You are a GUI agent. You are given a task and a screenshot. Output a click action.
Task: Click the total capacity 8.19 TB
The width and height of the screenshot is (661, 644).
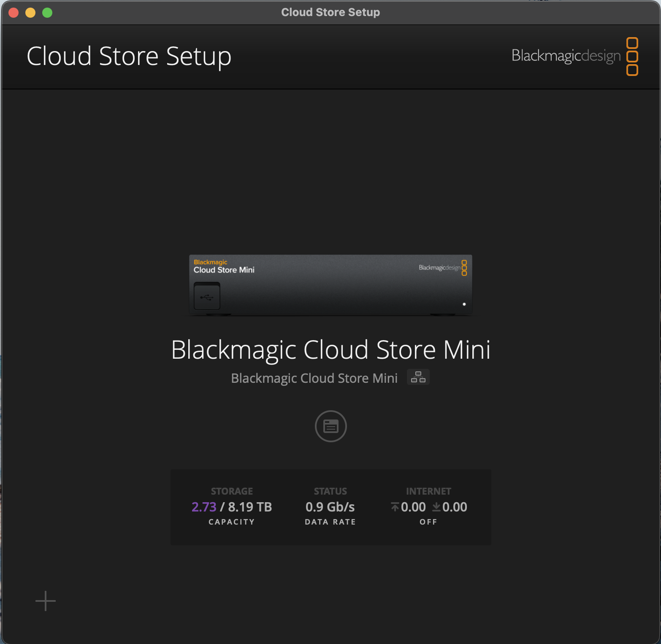coord(250,507)
